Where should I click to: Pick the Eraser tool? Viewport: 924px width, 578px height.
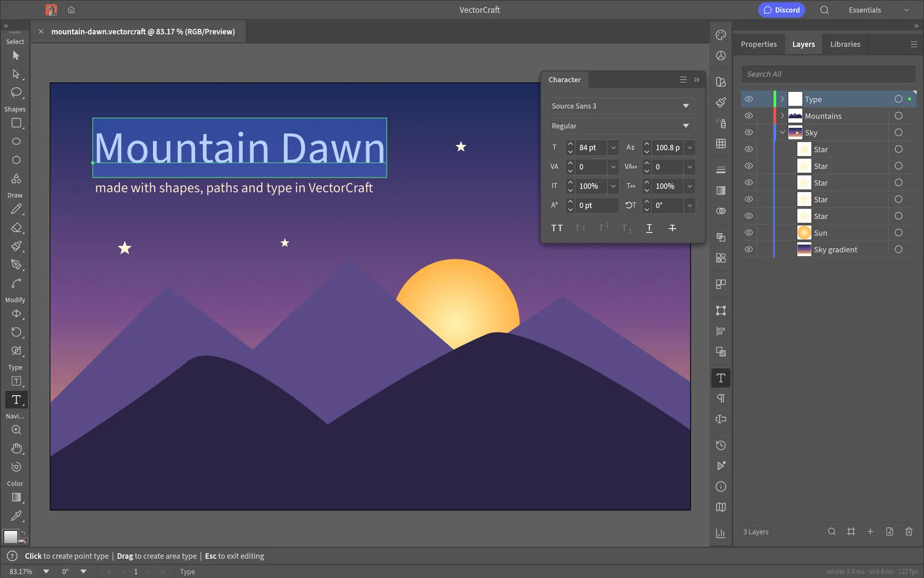click(16, 228)
